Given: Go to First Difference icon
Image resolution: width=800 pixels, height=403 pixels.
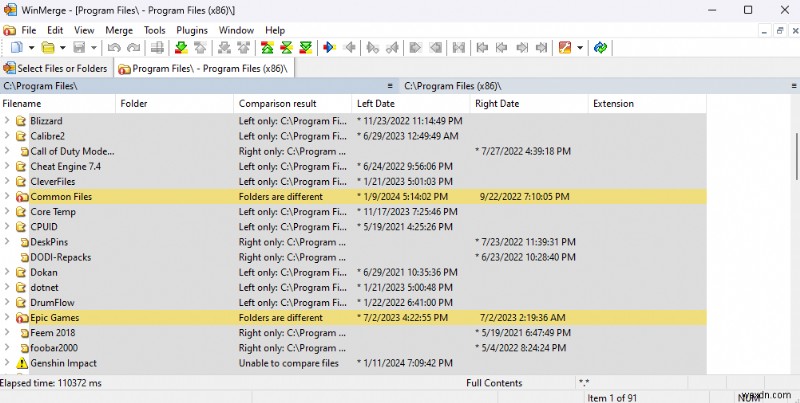Looking at the screenshot, I should click(267, 48).
